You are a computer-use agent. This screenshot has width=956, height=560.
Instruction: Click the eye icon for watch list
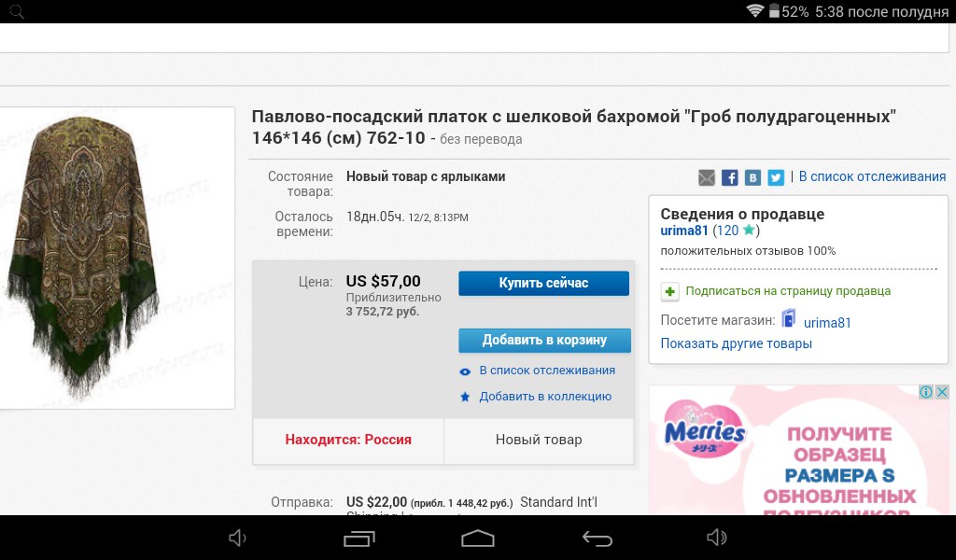465,371
